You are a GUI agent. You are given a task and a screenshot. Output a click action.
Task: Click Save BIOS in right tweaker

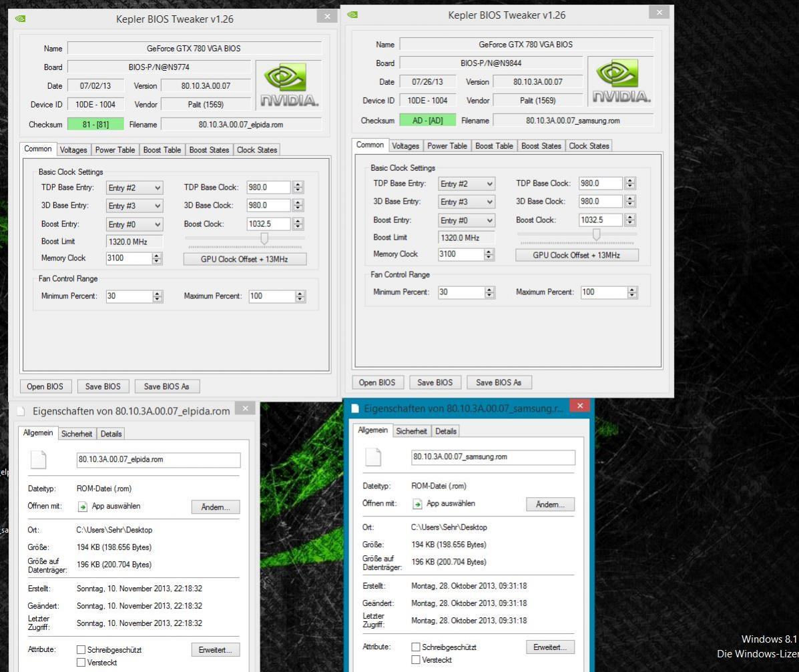[x=435, y=382]
